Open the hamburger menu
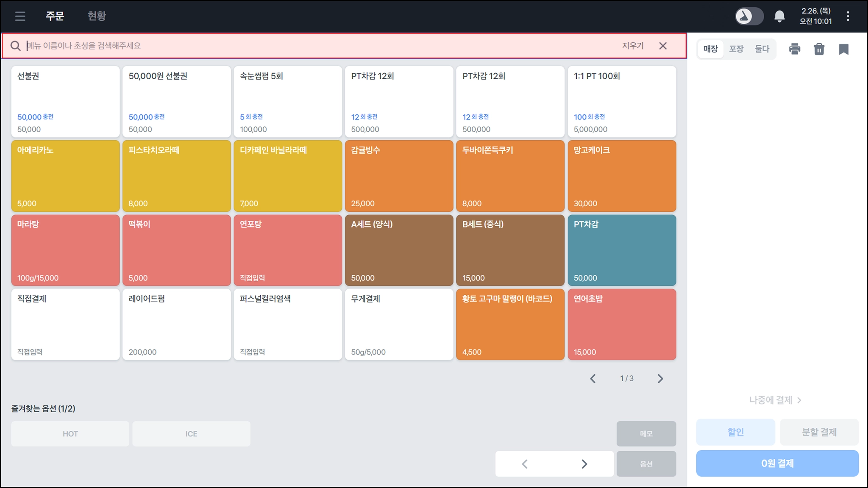Image resolution: width=868 pixels, height=488 pixels. [x=20, y=16]
